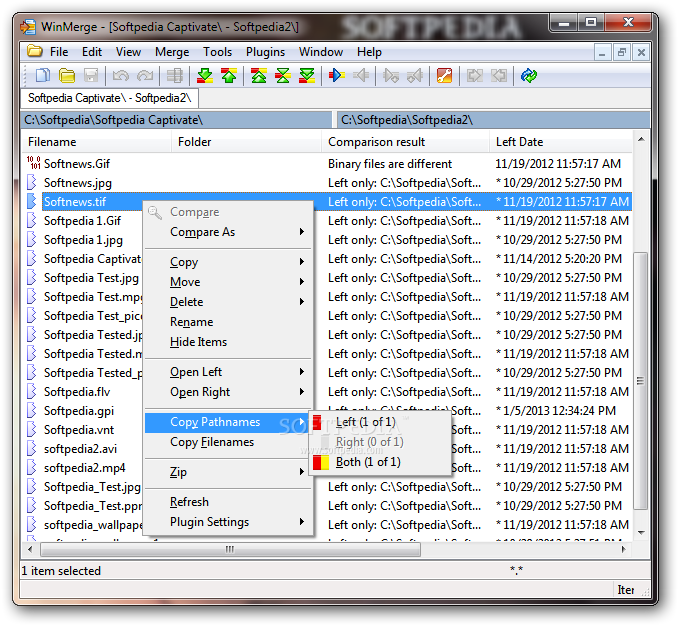Expand the Delete submenu
679x626 pixels.
click(228, 302)
